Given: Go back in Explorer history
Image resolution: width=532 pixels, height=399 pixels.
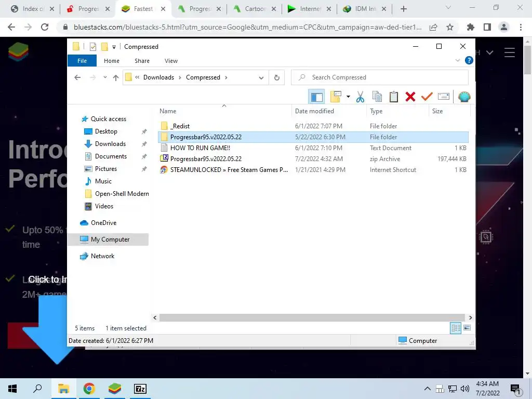Looking at the screenshot, I should (77, 78).
